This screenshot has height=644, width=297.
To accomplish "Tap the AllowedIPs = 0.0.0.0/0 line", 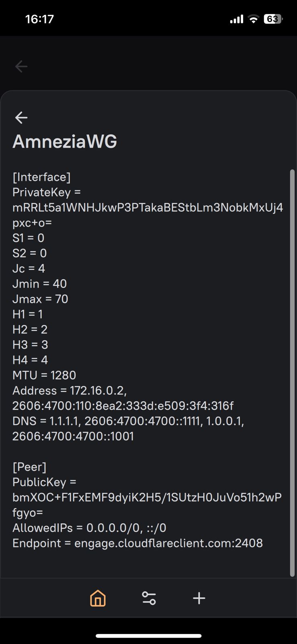I will (89, 528).
